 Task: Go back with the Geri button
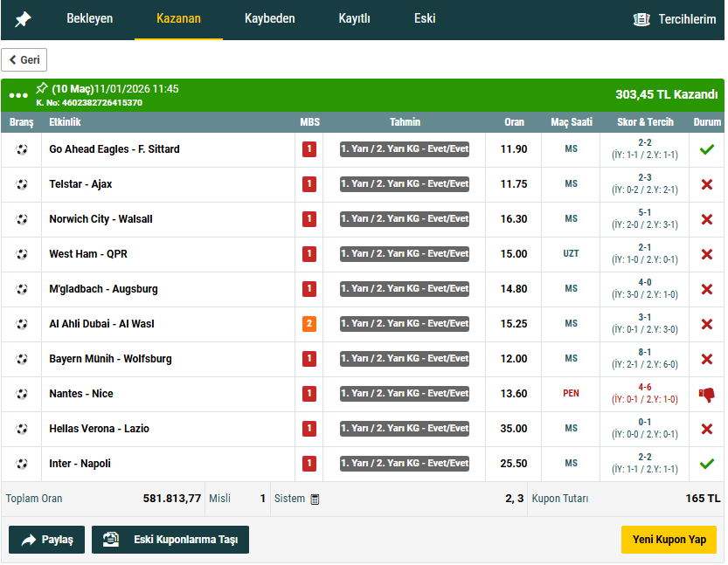24,60
